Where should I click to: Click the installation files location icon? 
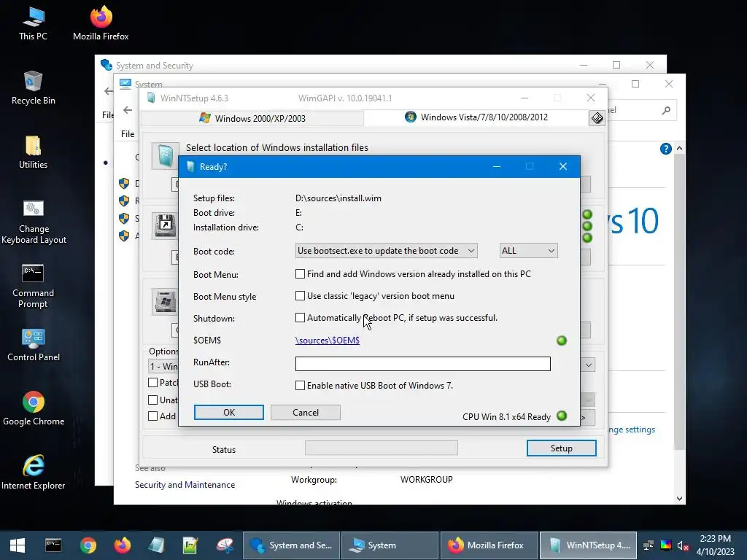(165, 156)
